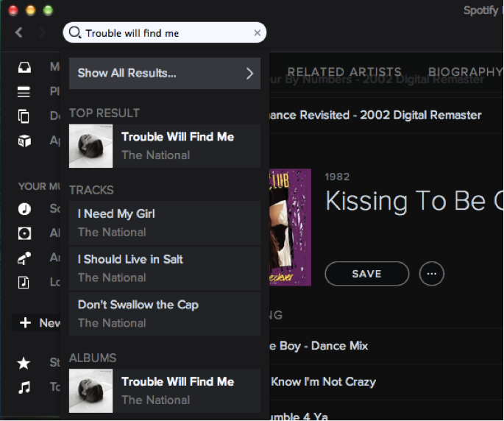This screenshot has height=421, width=504.
Task: Click the plus icon for new playlist
Action: click(26, 323)
